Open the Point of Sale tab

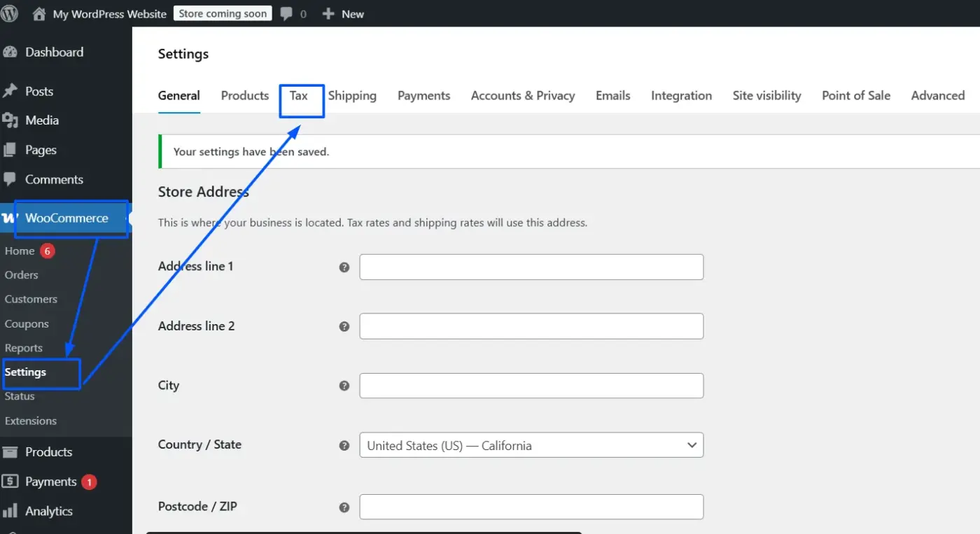[856, 96]
